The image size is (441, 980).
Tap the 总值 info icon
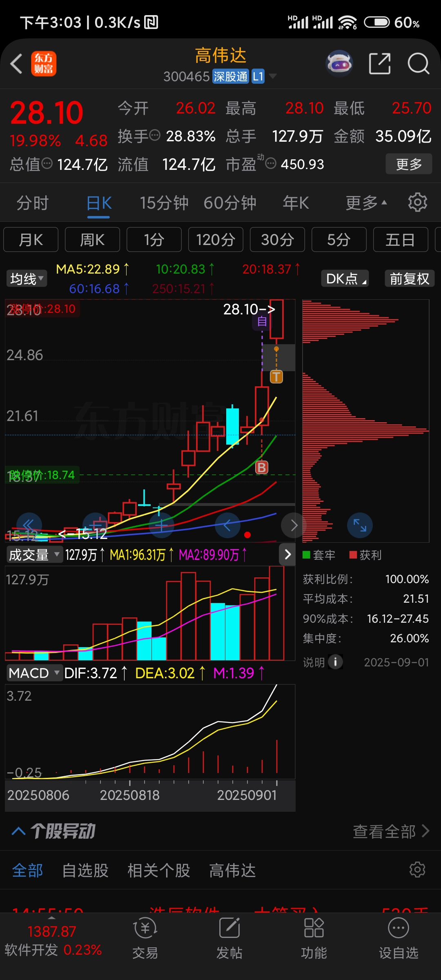click(x=47, y=163)
